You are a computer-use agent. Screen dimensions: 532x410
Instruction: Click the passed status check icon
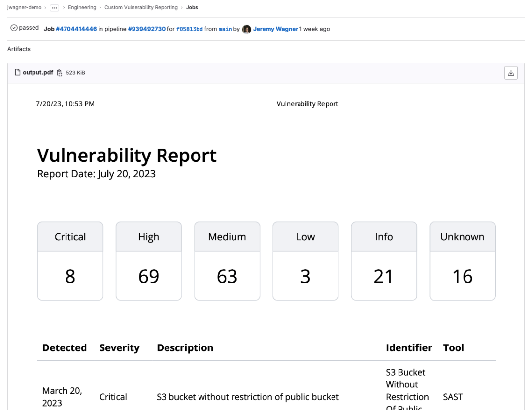[14, 28]
